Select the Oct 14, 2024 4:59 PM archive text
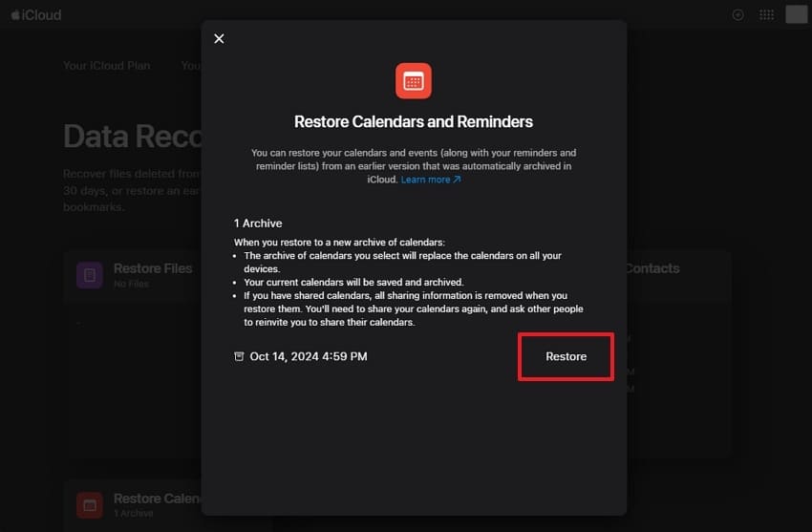Screen dimensions: 812x532 [x=309, y=356]
